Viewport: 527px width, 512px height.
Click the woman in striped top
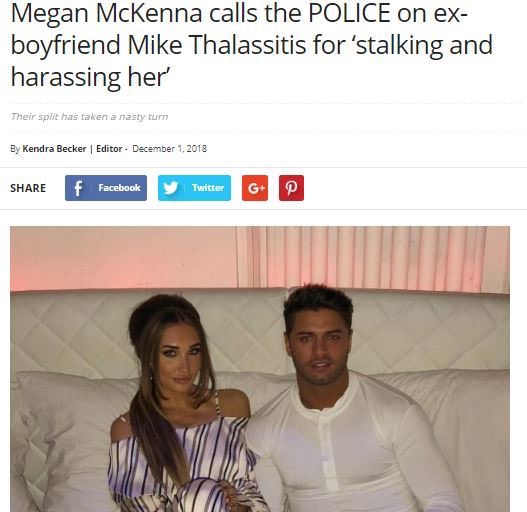click(x=183, y=403)
